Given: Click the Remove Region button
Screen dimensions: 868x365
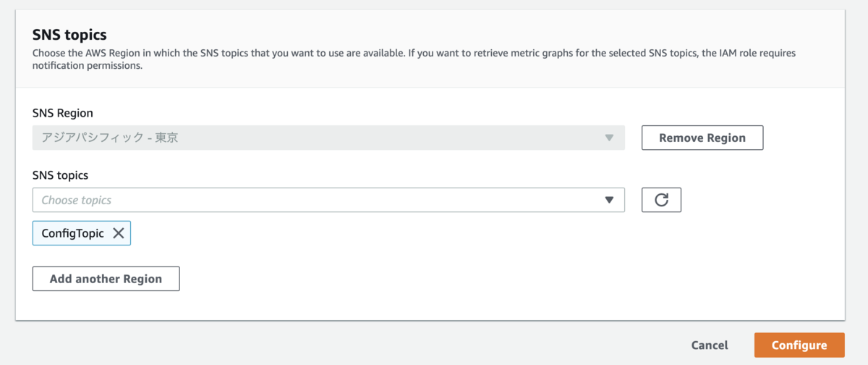Looking at the screenshot, I should point(702,138).
